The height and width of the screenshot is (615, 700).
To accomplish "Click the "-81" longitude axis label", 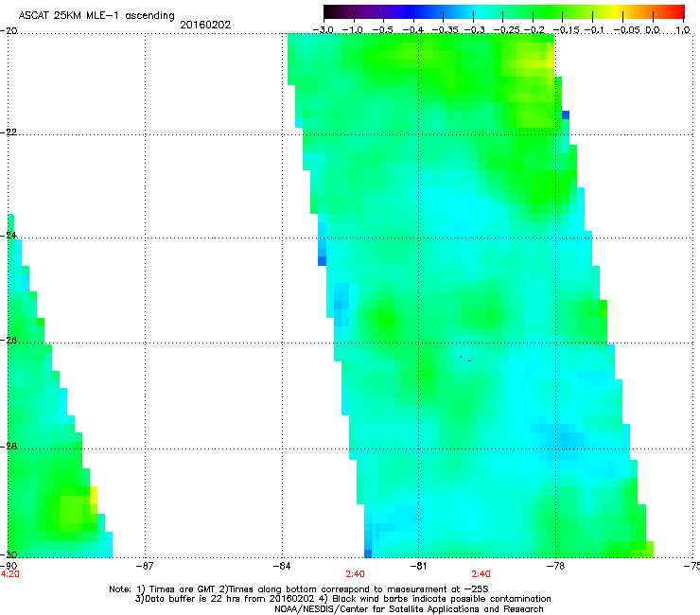I will click(x=418, y=567).
